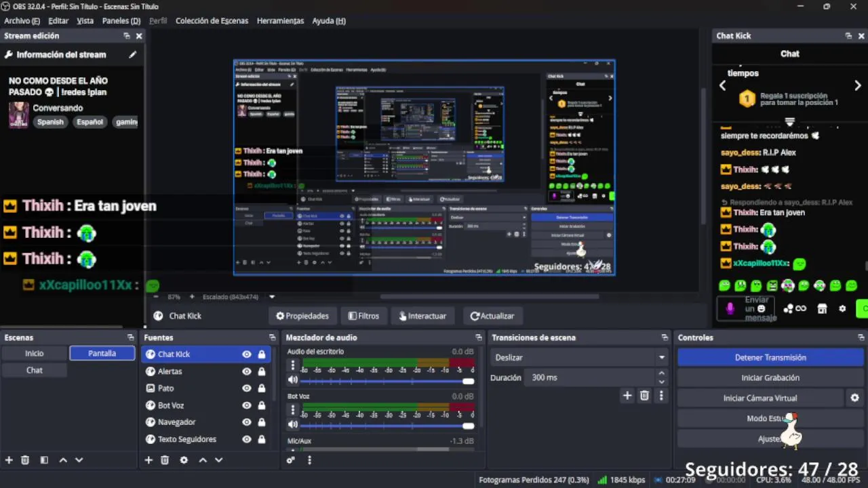Screen dimensions: 868x488
Task: Open Audio del escritorio three-dot options
Action: pyautogui.click(x=293, y=365)
